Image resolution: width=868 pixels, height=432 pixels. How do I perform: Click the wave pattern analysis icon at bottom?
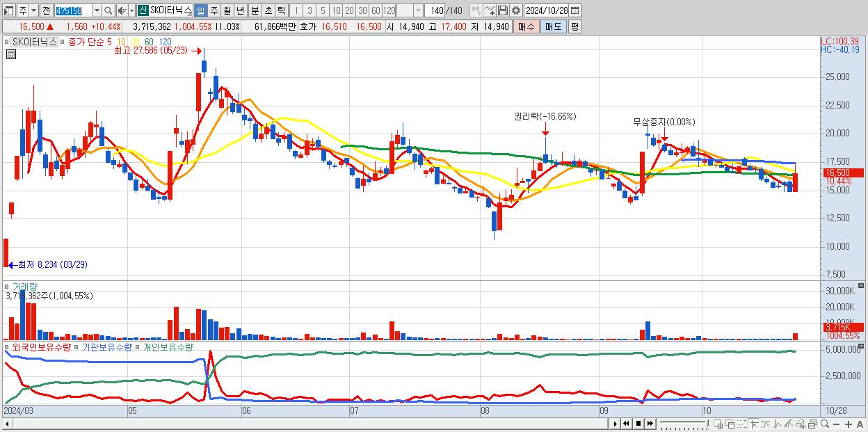pyautogui.click(x=778, y=424)
